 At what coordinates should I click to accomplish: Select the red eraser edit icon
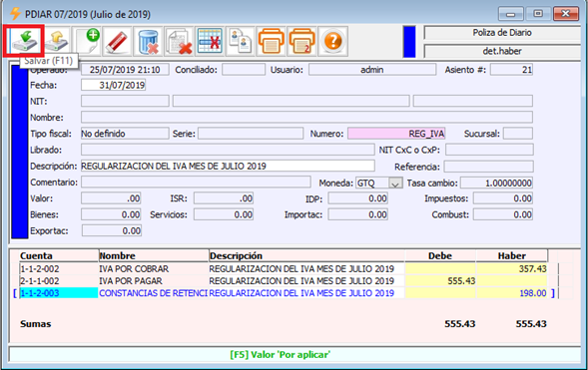(117, 41)
